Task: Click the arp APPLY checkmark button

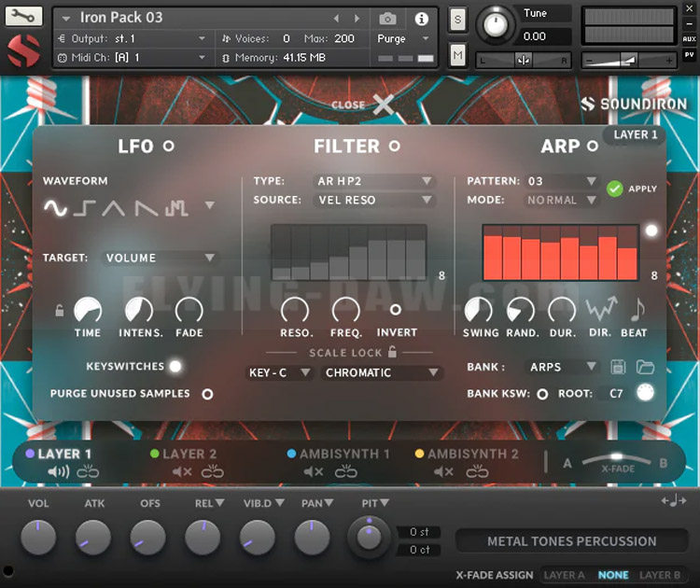Action: [615, 189]
